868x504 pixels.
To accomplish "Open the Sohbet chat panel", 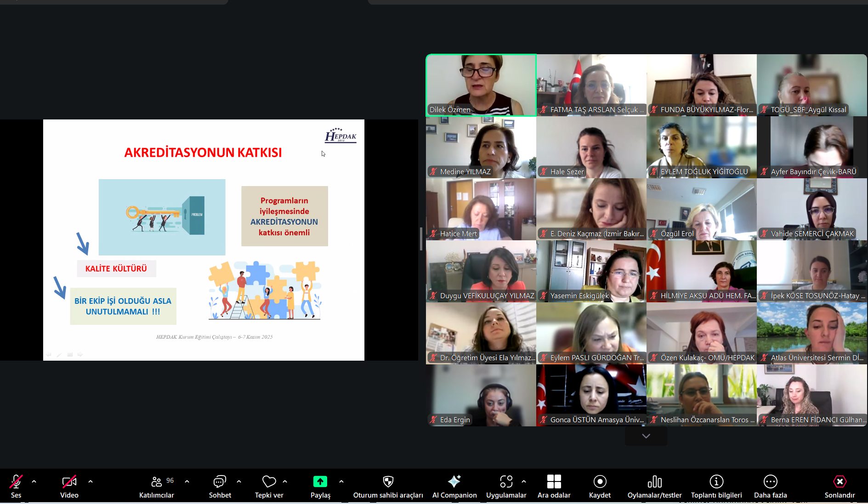I will [x=220, y=487].
